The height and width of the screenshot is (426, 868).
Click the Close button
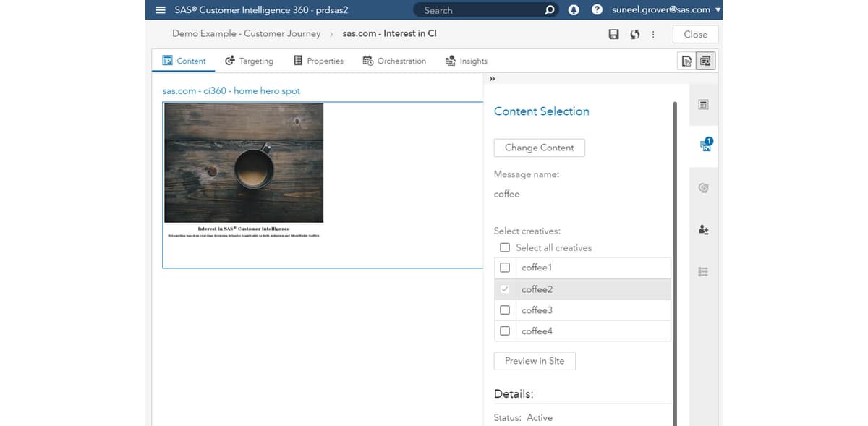point(695,34)
